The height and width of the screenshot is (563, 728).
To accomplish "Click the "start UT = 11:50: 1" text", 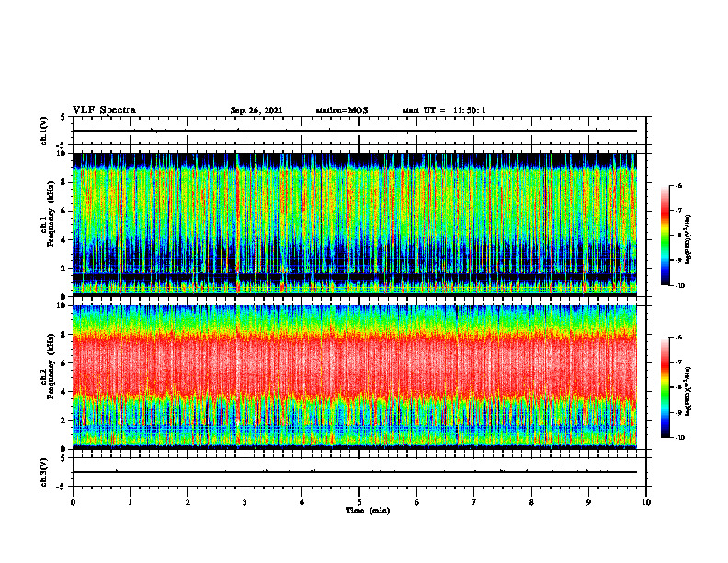I will point(444,110).
